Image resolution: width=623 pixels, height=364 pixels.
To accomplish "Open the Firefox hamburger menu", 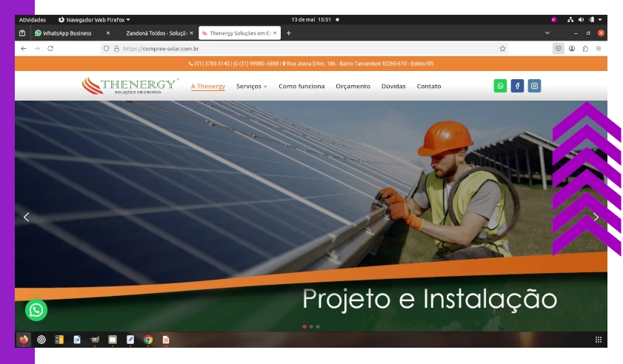I will coord(599,48).
